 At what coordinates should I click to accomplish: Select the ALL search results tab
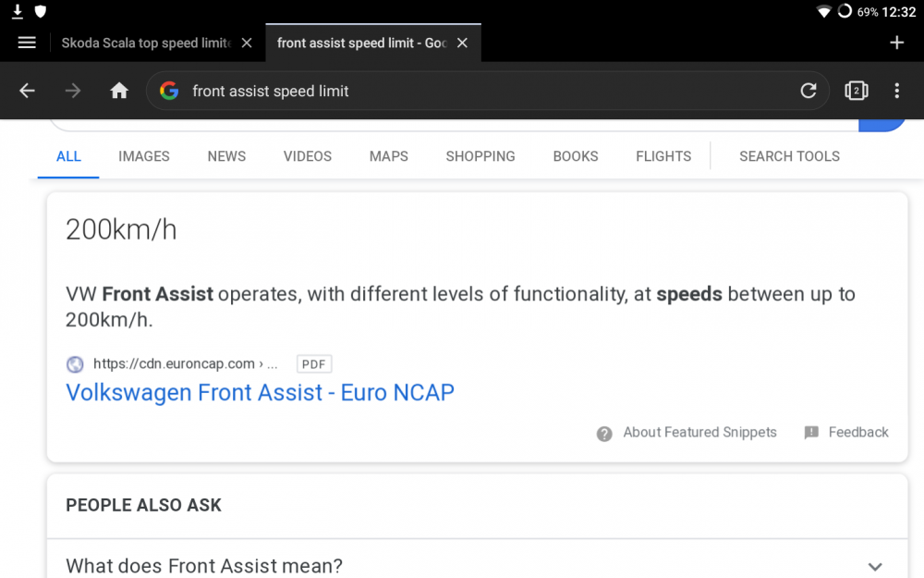(68, 156)
